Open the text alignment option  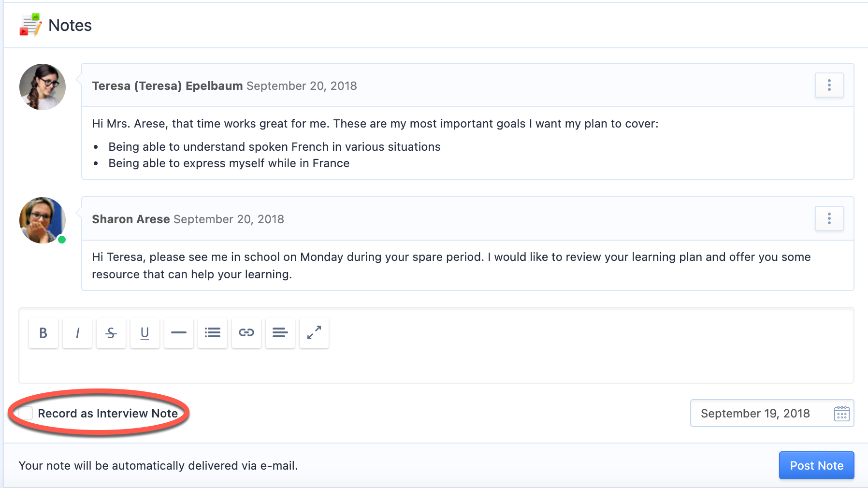coord(280,333)
